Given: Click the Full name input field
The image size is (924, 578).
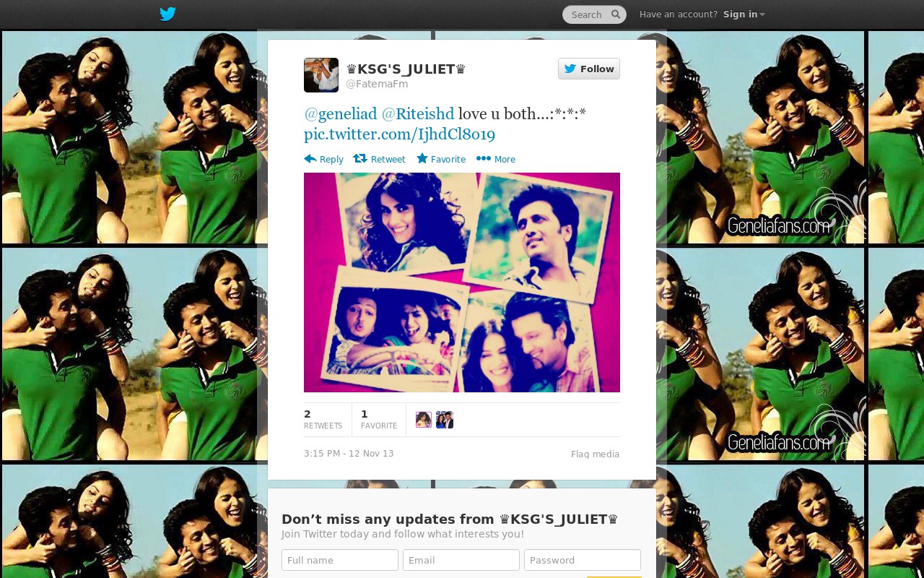Looking at the screenshot, I should click(340, 560).
